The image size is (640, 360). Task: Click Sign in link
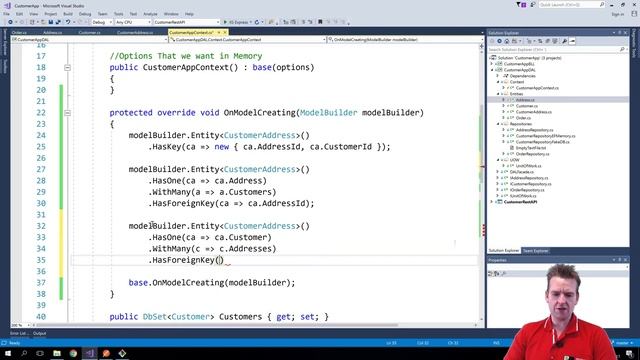pyautogui.click(x=618, y=14)
